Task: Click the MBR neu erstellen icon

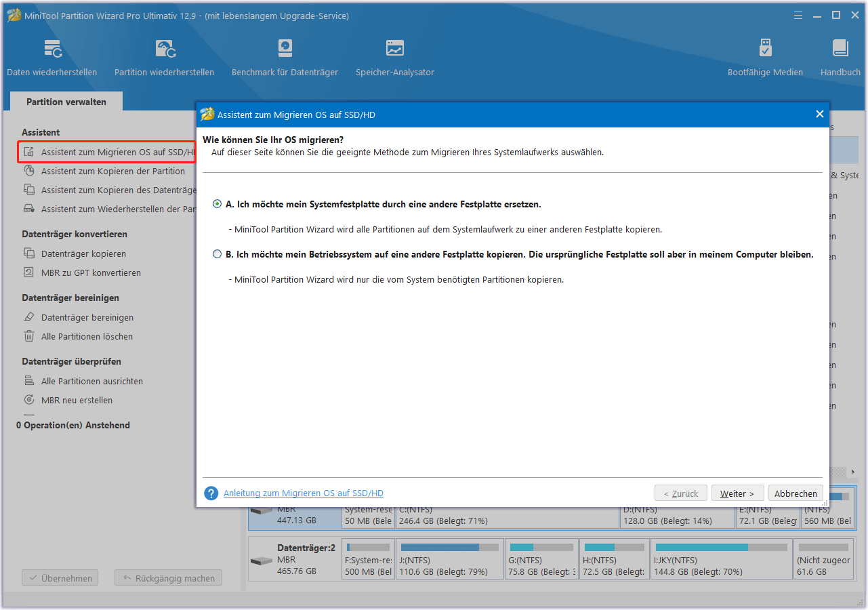Action: point(28,401)
